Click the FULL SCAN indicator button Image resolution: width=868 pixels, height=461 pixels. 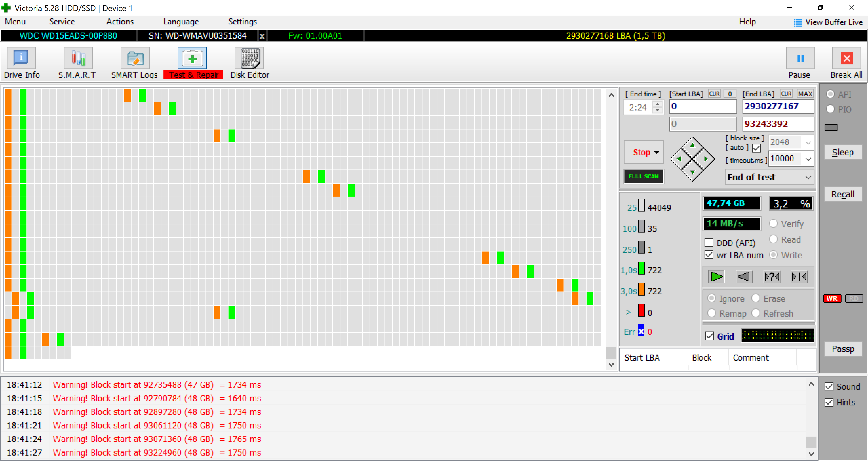click(644, 176)
